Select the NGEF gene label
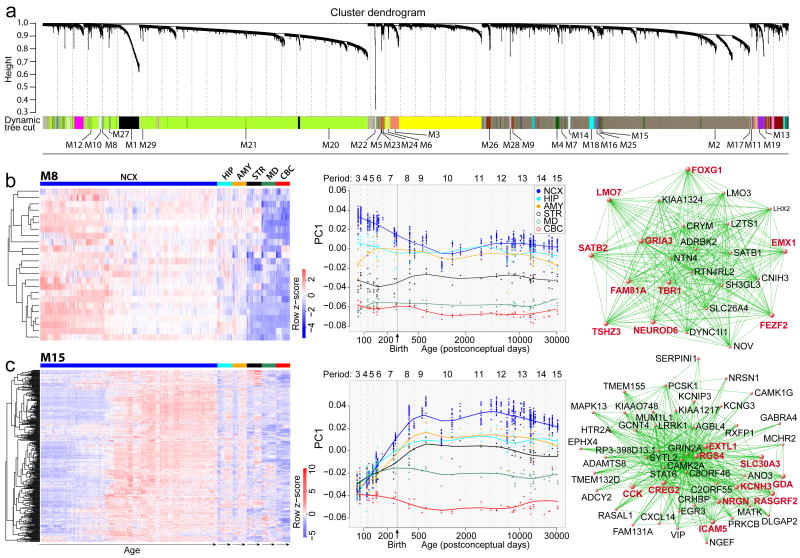800x558 pixels. (721, 543)
